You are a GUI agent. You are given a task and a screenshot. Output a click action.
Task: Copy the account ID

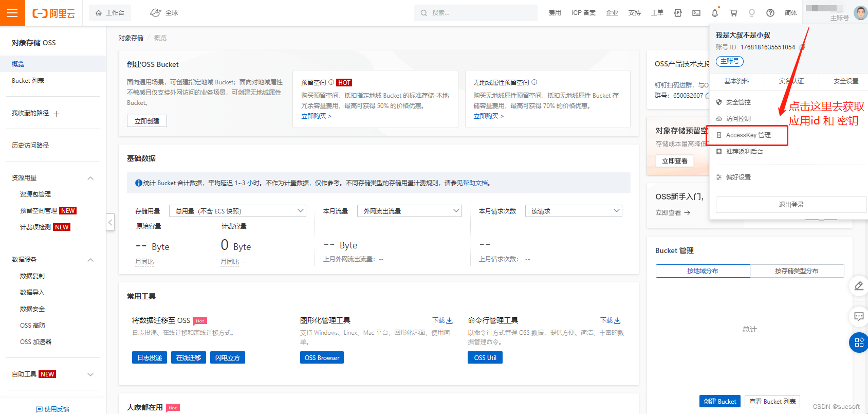point(802,47)
